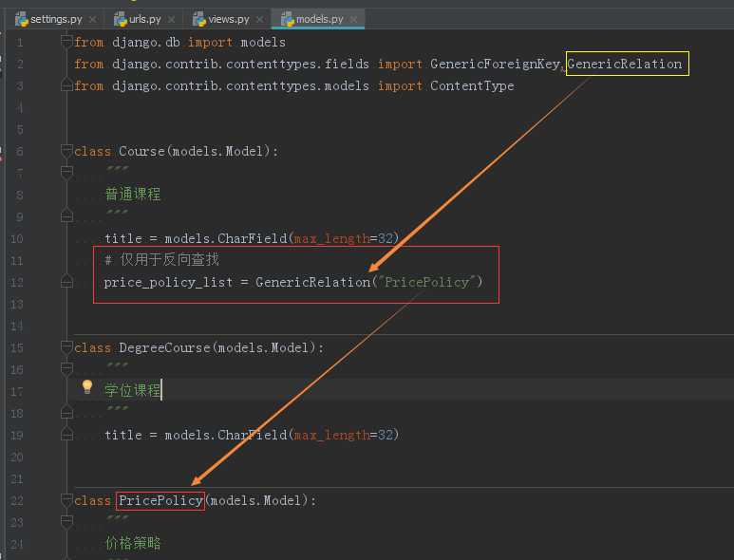Close the settings.py tab
Viewport: 734px width, 560px height.
tap(93, 19)
